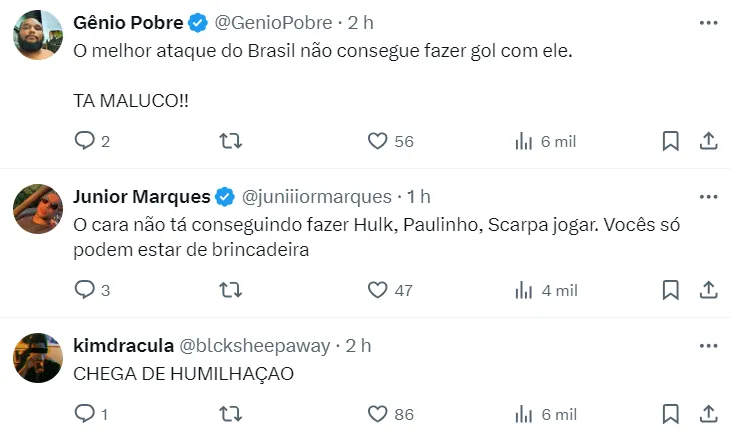
Task: View analytics for Junior Marques' tweet
Action: (523, 290)
